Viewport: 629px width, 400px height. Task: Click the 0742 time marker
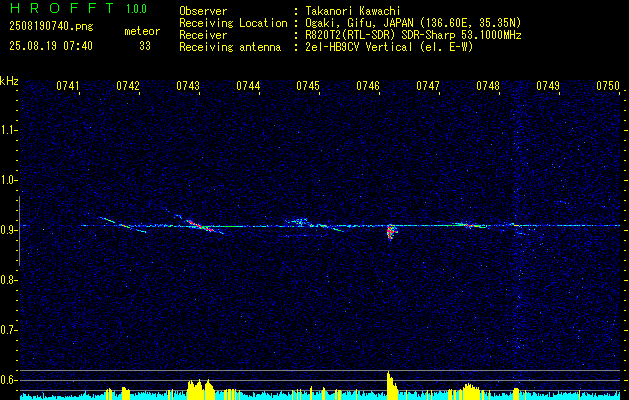128,86
